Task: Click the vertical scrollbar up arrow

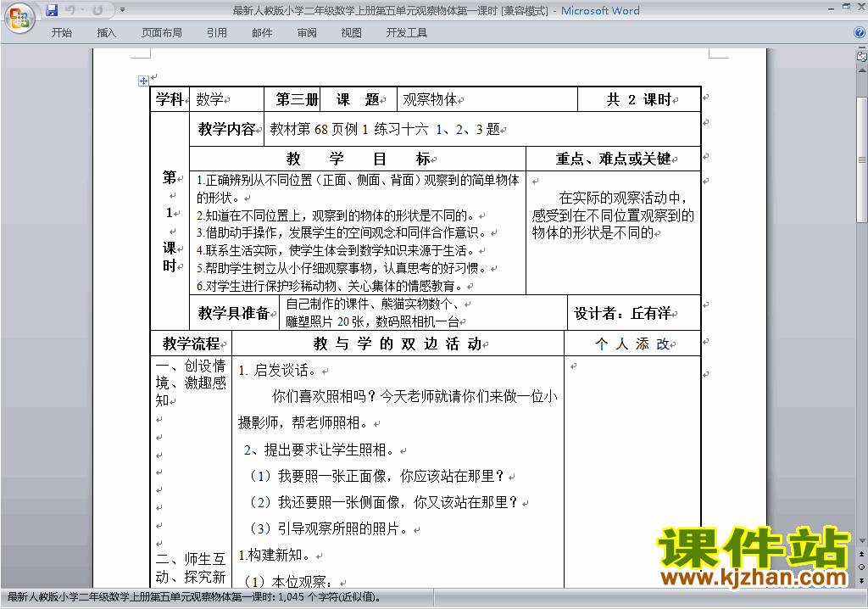Action: [x=861, y=70]
